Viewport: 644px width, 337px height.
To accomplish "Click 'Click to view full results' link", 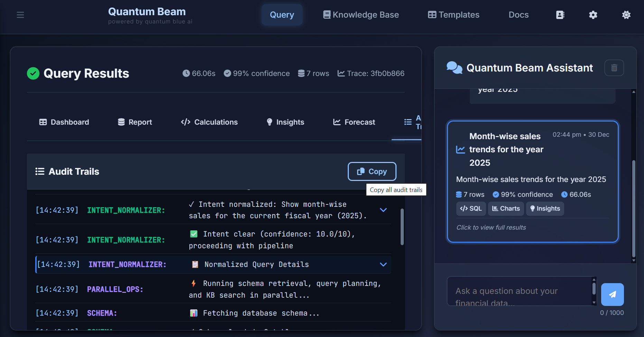I will (x=491, y=228).
